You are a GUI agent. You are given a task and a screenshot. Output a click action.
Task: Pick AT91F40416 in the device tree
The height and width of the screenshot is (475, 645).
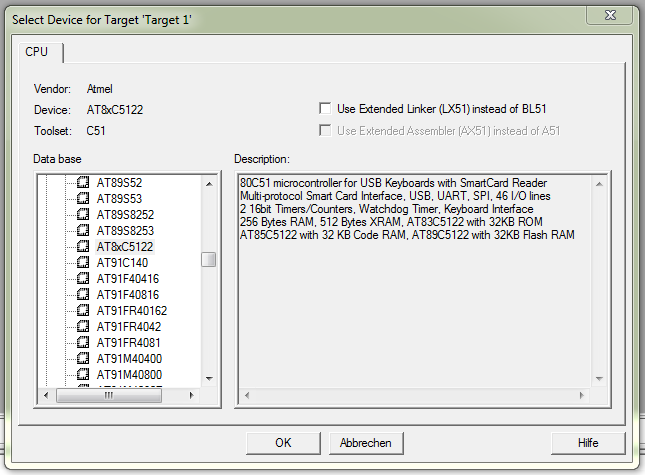(128, 279)
